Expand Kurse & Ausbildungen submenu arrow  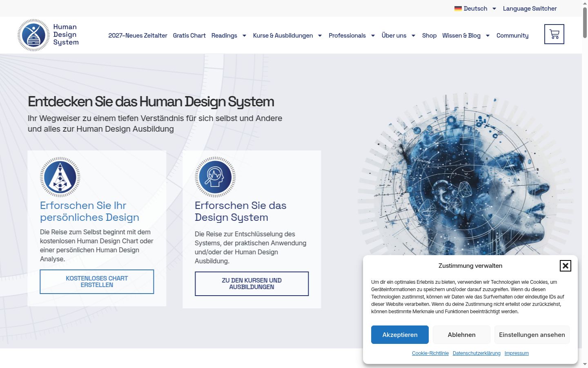[320, 36]
